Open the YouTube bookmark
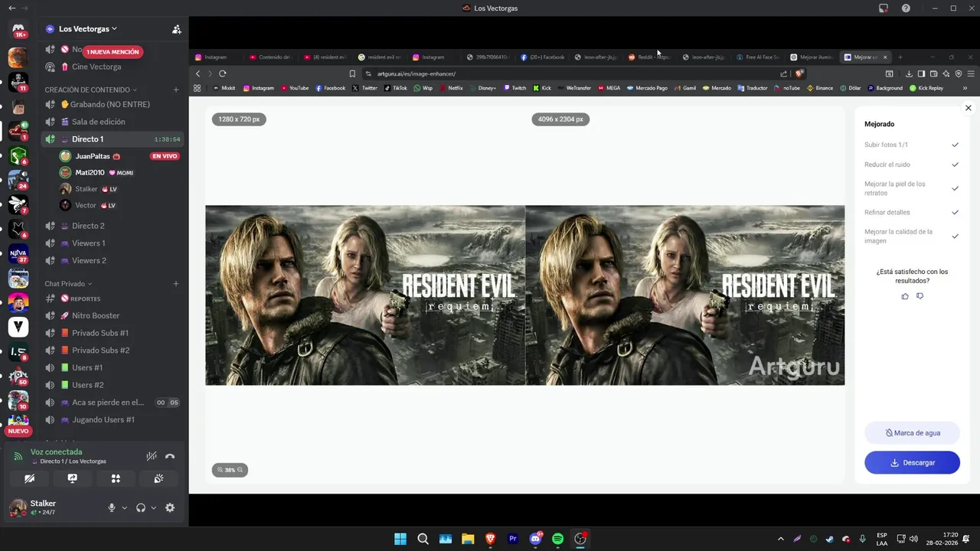Screen dimensions: 980x551 click(295, 88)
